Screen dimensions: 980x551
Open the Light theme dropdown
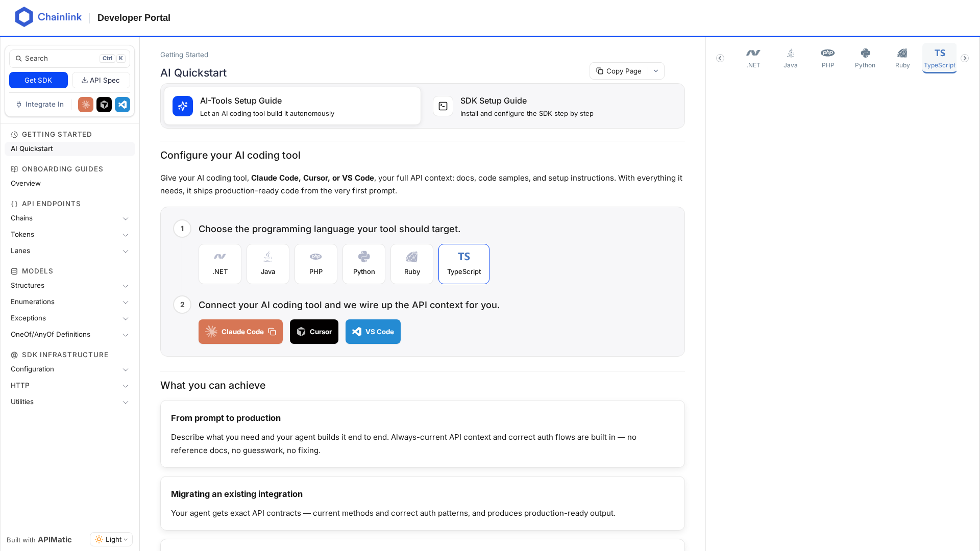pos(111,539)
